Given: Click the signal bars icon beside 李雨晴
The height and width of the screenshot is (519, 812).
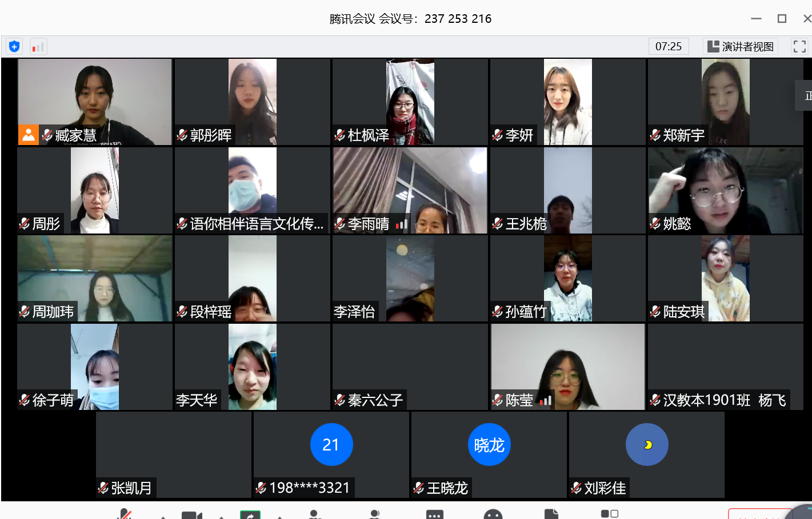Looking at the screenshot, I should [x=402, y=224].
